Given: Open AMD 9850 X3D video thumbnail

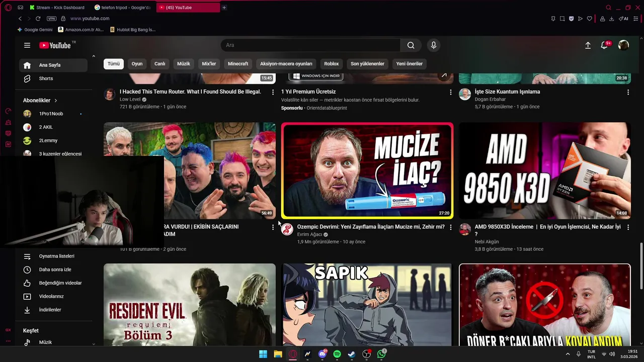Looking at the screenshot, I should click(x=545, y=171).
